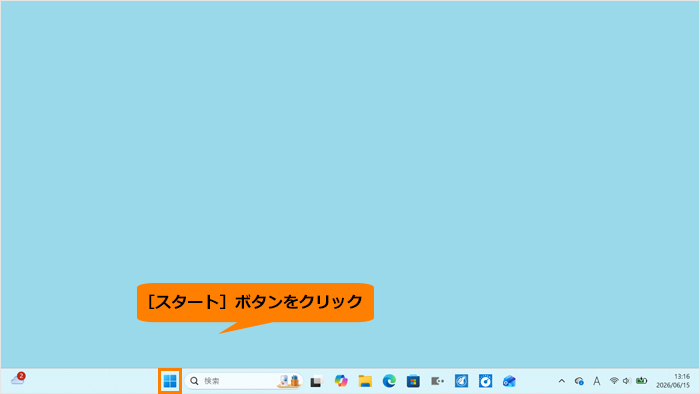Launch Outlook mail from taskbar
Viewport: 700px width, 394px height.
[x=509, y=381]
